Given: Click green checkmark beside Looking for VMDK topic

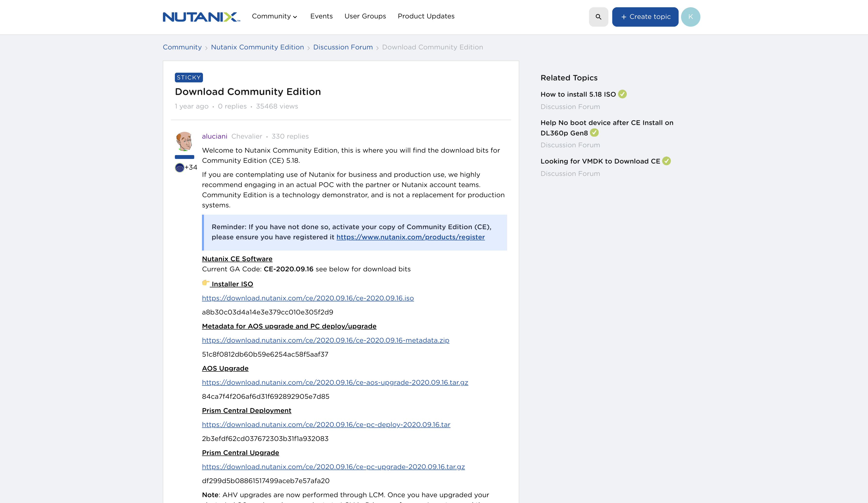Looking at the screenshot, I should [666, 161].
